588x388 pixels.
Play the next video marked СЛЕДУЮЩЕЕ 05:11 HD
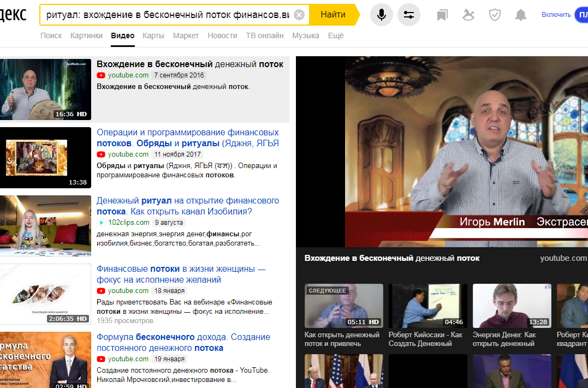click(x=344, y=306)
